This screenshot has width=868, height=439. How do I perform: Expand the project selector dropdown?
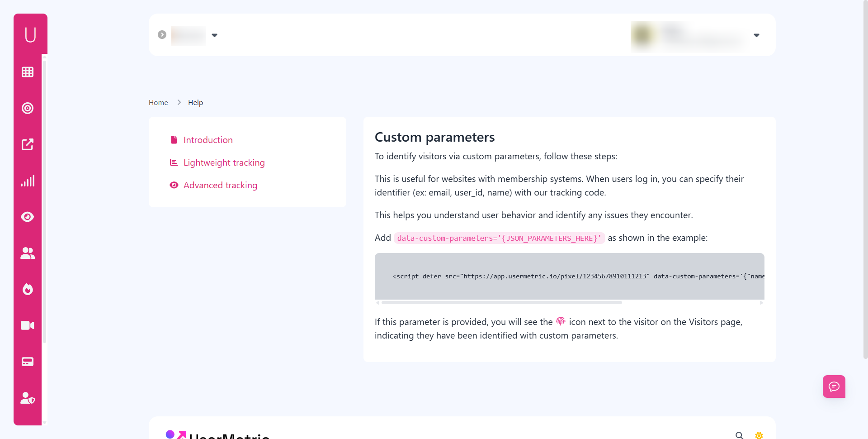[215, 35]
